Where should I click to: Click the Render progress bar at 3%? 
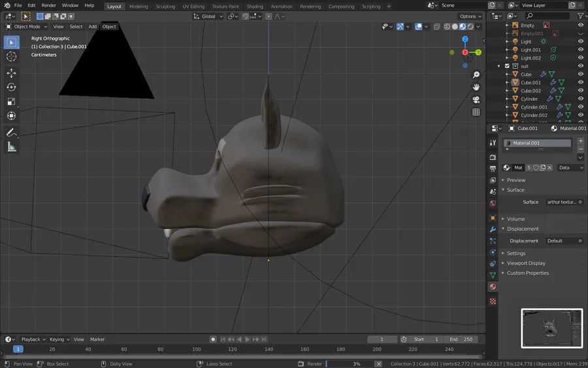pos(350,363)
